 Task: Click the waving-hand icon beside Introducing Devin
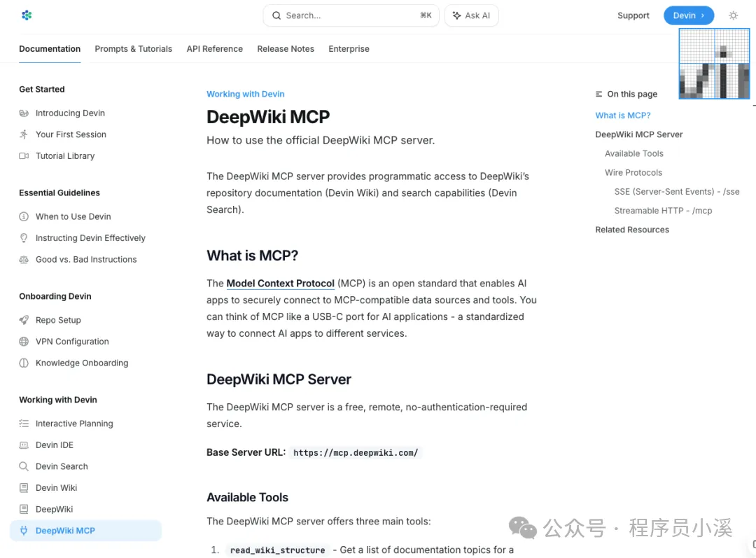[23, 113]
